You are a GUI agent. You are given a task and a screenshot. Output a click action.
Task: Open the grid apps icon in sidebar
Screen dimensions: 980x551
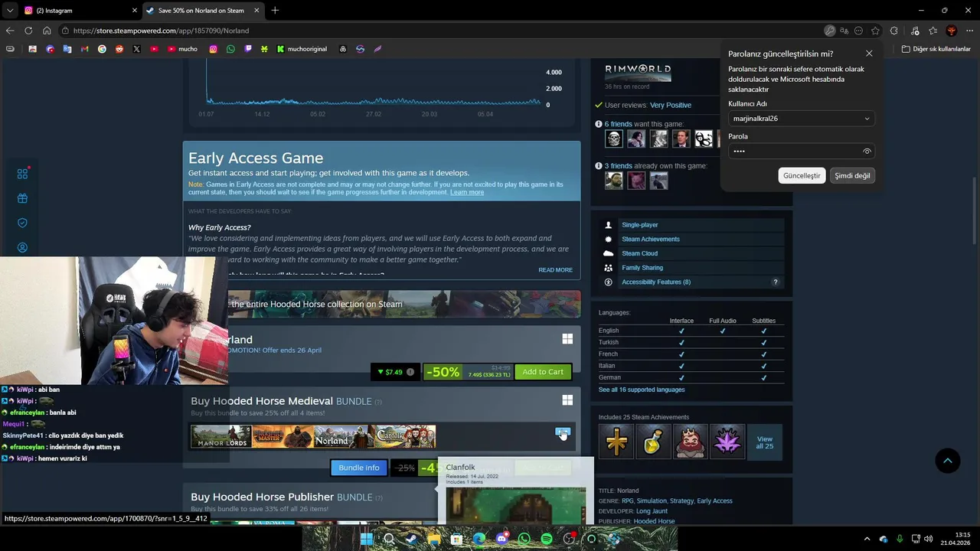[22, 174]
